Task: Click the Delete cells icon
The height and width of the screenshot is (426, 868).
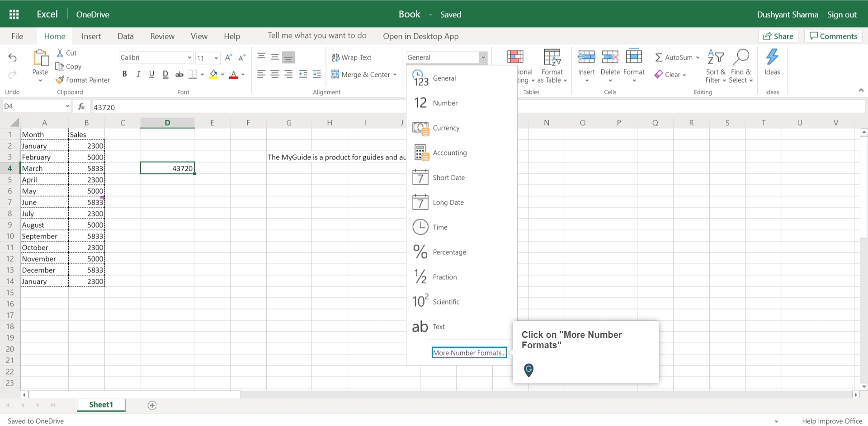Action: (610, 58)
